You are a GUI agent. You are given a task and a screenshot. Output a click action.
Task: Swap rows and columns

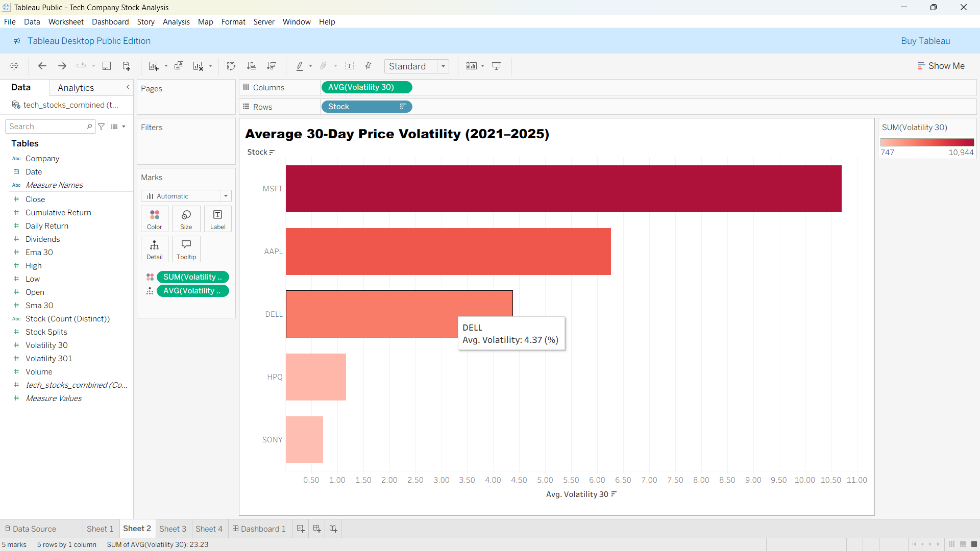point(231,66)
